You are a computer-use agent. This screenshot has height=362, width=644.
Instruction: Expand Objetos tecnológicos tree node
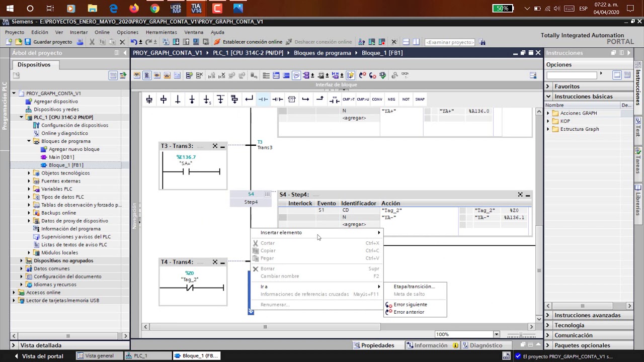pos(29,173)
